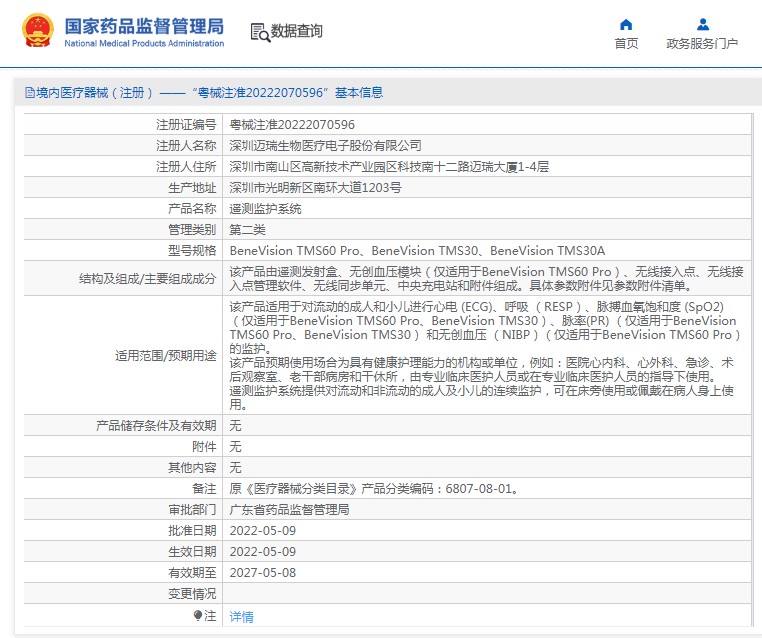Click the bullet icon beside 注 label

click(198, 616)
